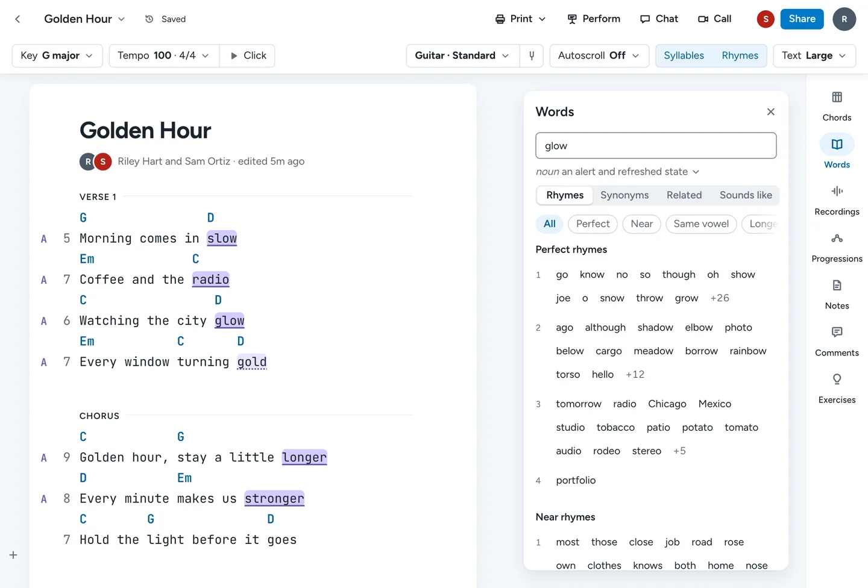The height and width of the screenshot is (588, 868).
Task: Click the rhyme word 'rainbow'
Action: click(x=748, y=351)
